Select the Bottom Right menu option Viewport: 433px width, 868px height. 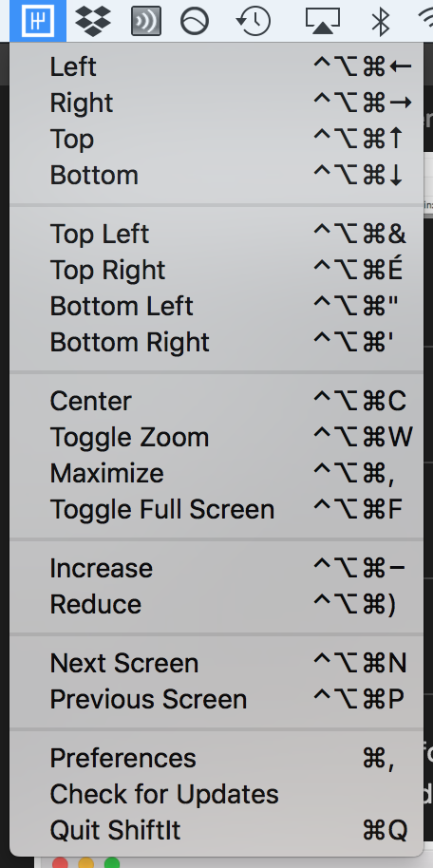pos(216,343)
